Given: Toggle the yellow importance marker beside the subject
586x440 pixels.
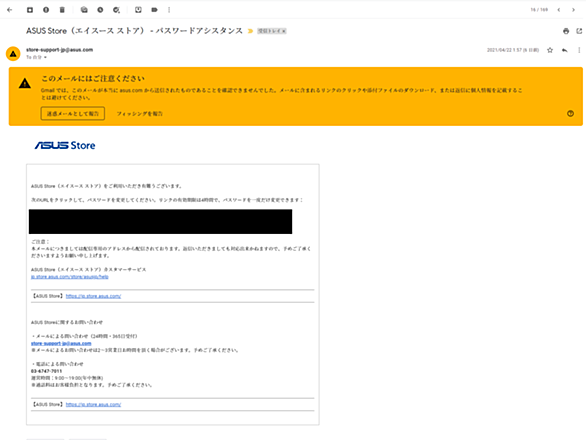Looking at the screenshot, I should click(250, 31).
